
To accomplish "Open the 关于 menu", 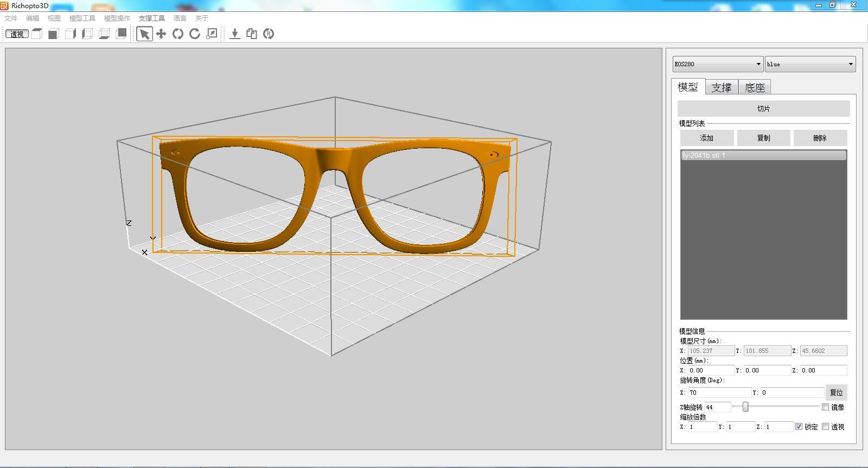I will click(202, 18).
